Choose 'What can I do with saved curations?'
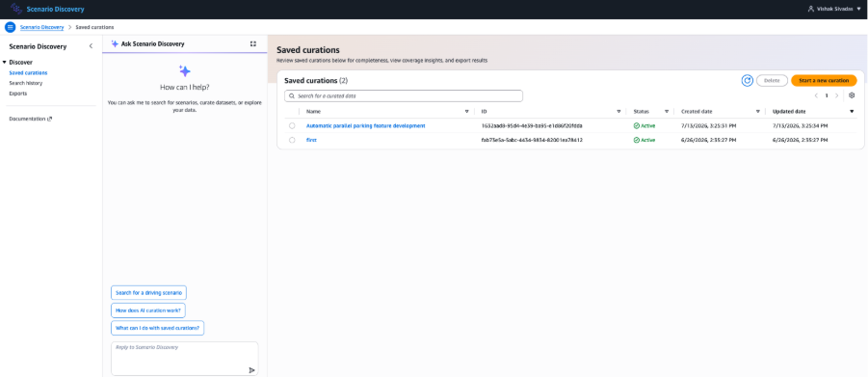 pyautogui.click(x=158, y=328)
